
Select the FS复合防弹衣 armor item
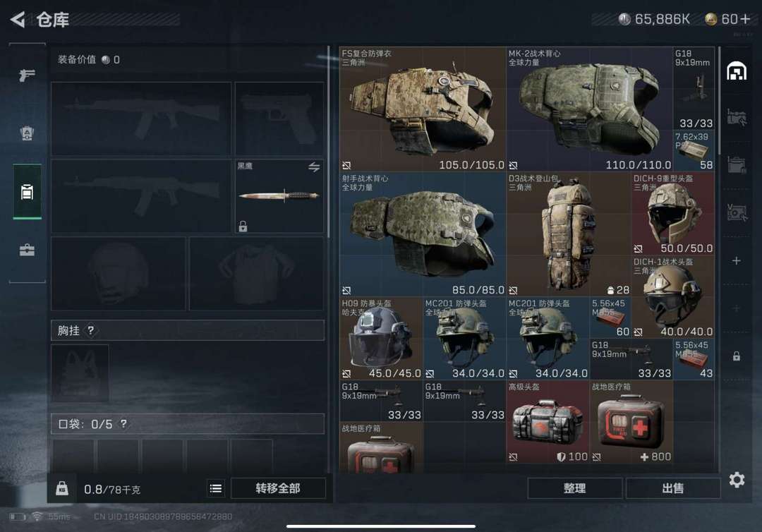point(423,109)
